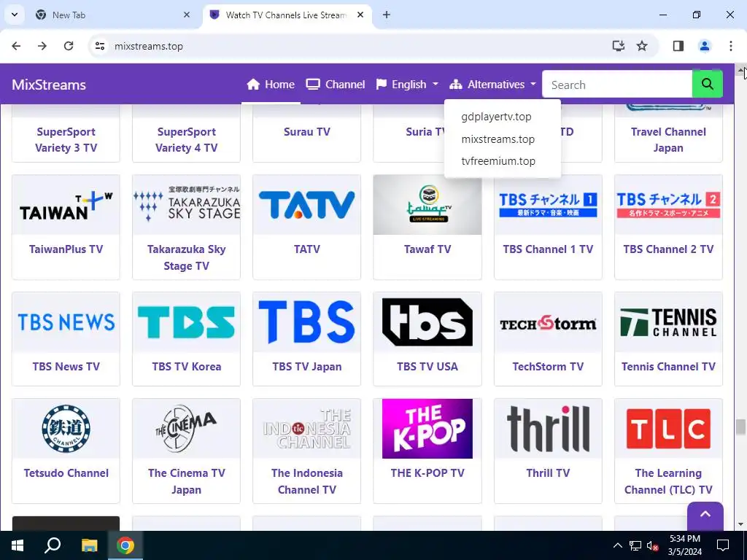
Task: Reload the page with refresh icon
Action: click(x=69, y=46)
